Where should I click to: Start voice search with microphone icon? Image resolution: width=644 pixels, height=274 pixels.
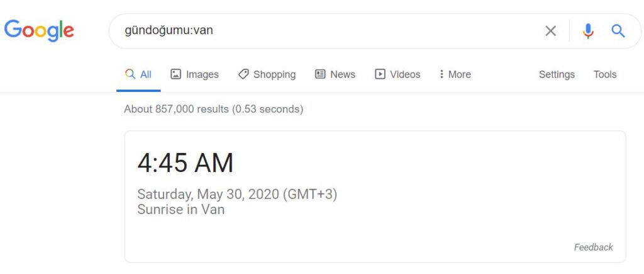click(588, 31)
